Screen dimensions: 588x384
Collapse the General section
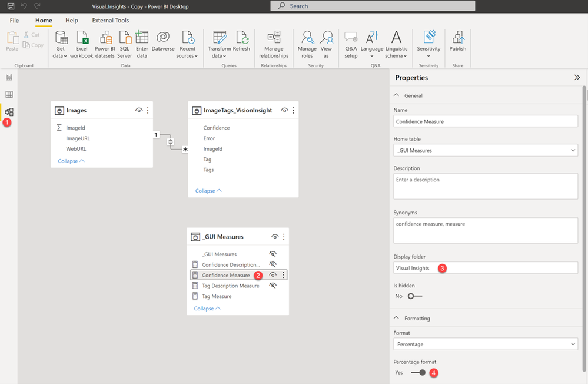coord(396,95)
